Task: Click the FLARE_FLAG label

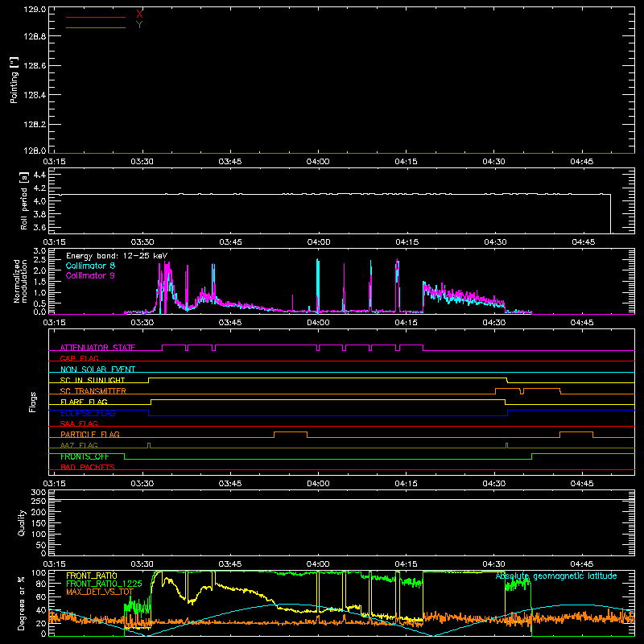Action: [x=84, y=402]
